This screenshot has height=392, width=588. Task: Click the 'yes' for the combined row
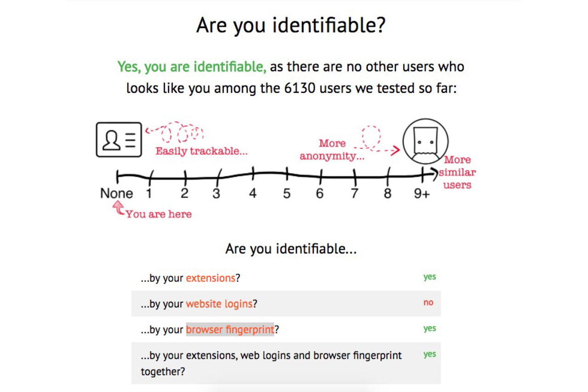(430, 354)
